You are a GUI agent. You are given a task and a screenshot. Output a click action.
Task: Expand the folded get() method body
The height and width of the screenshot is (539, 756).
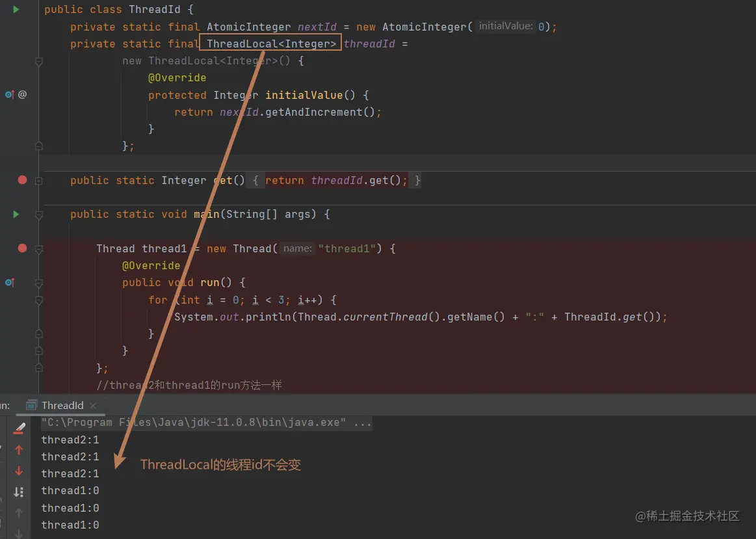click(x=39, y=181)
